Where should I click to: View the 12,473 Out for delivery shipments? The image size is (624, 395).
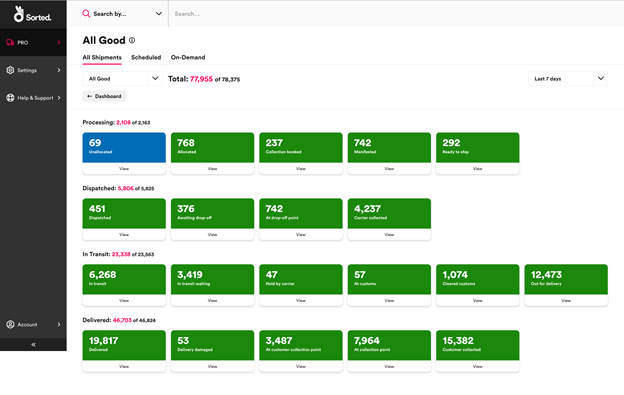(566, 301)
